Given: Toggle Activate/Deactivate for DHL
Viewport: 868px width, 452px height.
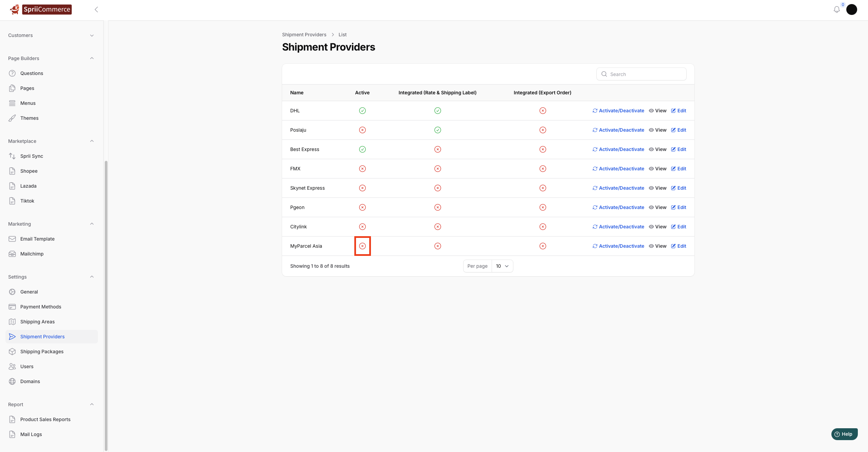Looking at the screenshot, I should click(x=618, y=111).
